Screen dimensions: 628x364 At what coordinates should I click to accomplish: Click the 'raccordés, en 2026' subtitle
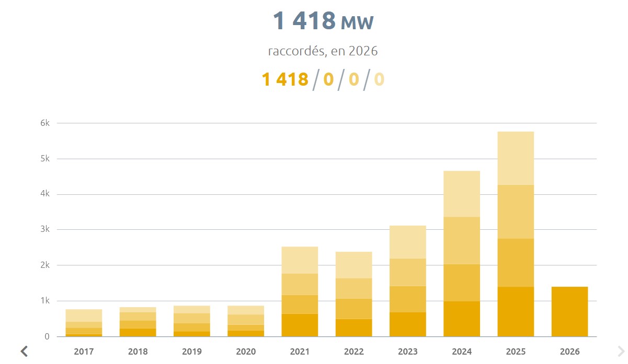point(323,51)
